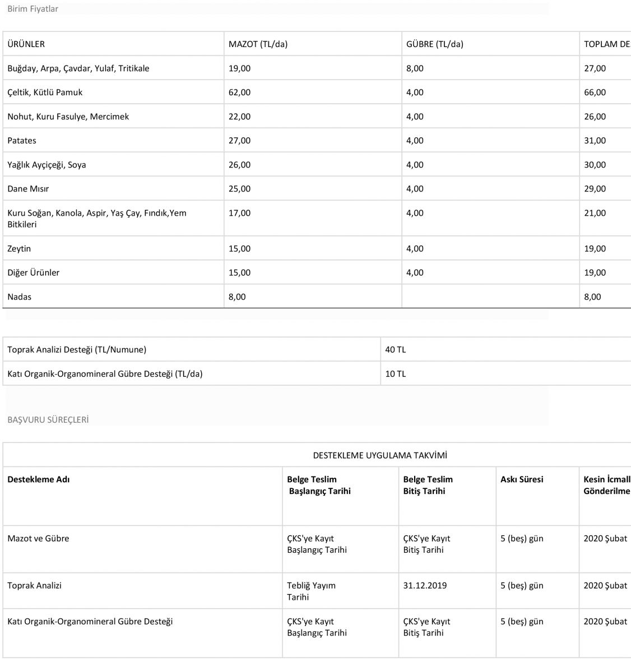Click the 'Birim Fiyatlar' heading
The height and width of the screenshot is (672, 631).
pos(33,9)
